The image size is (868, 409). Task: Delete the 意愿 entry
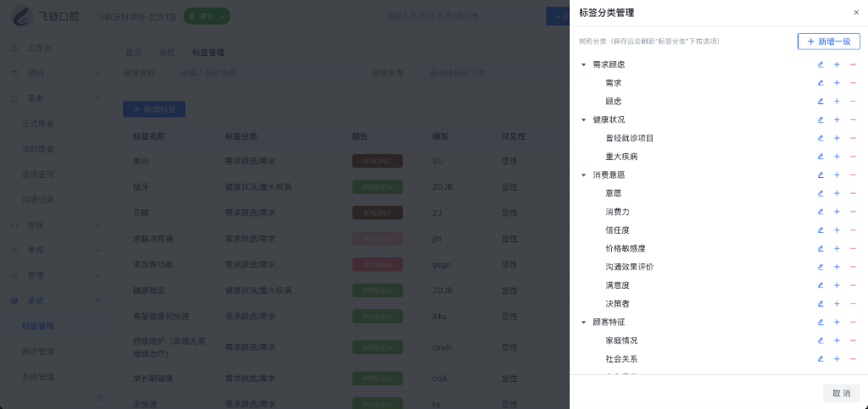pos(853,193)
